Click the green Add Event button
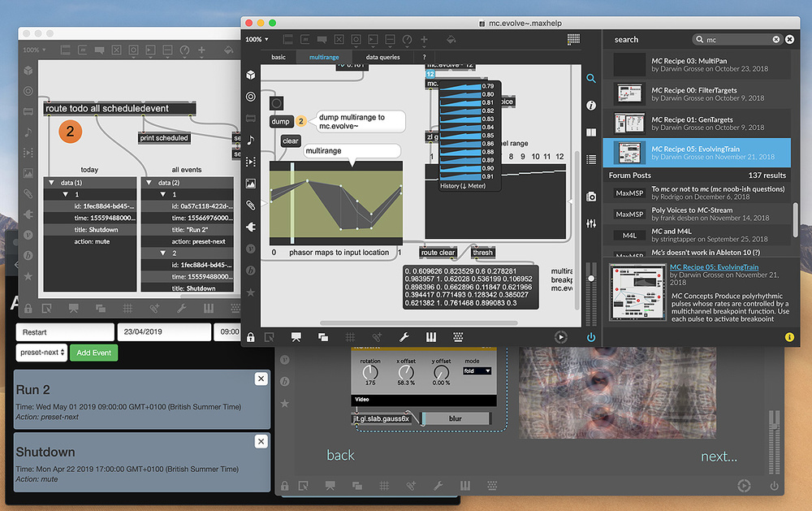Image resolution: width=812 pixels, height=511 pixels. (93, 353)
